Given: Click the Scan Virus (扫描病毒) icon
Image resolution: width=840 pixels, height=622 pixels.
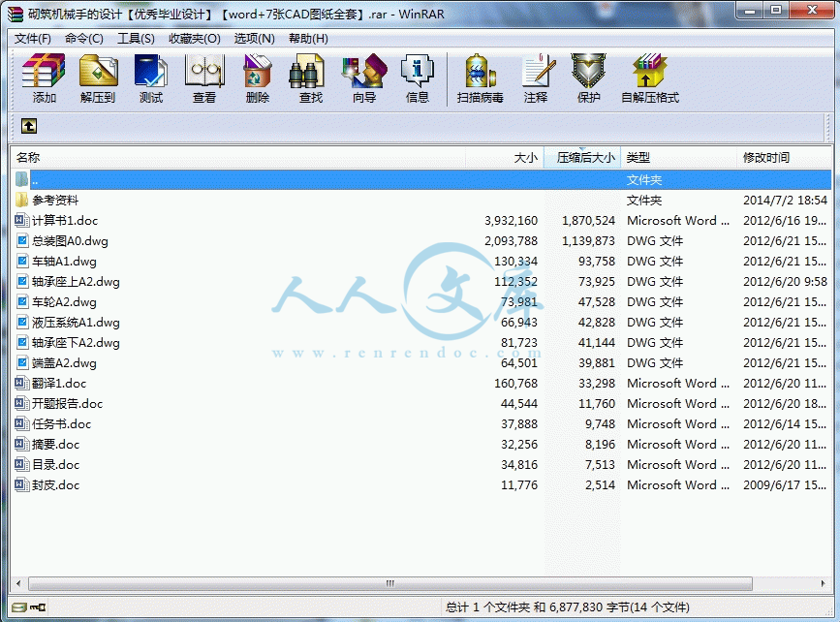Looking at the screenshot, I should point(480,71).
